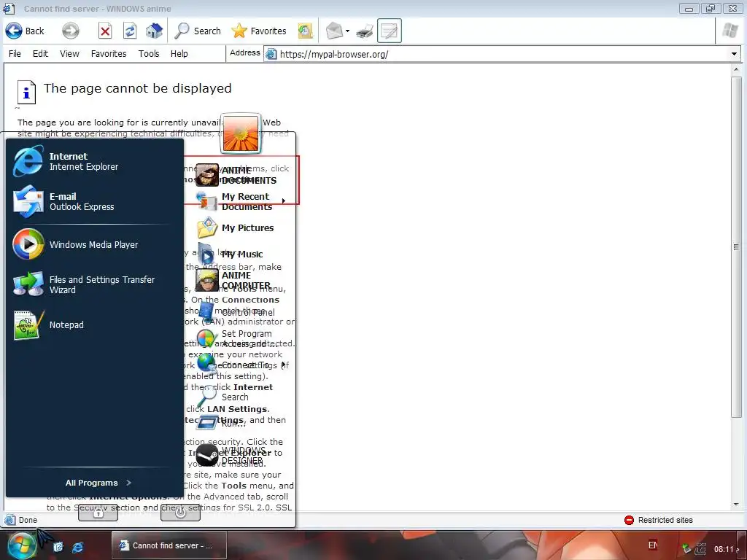This screenshot has height=560, width=747.
Task: Click the Windows Start orb
Action: click(x=20, y=545)
